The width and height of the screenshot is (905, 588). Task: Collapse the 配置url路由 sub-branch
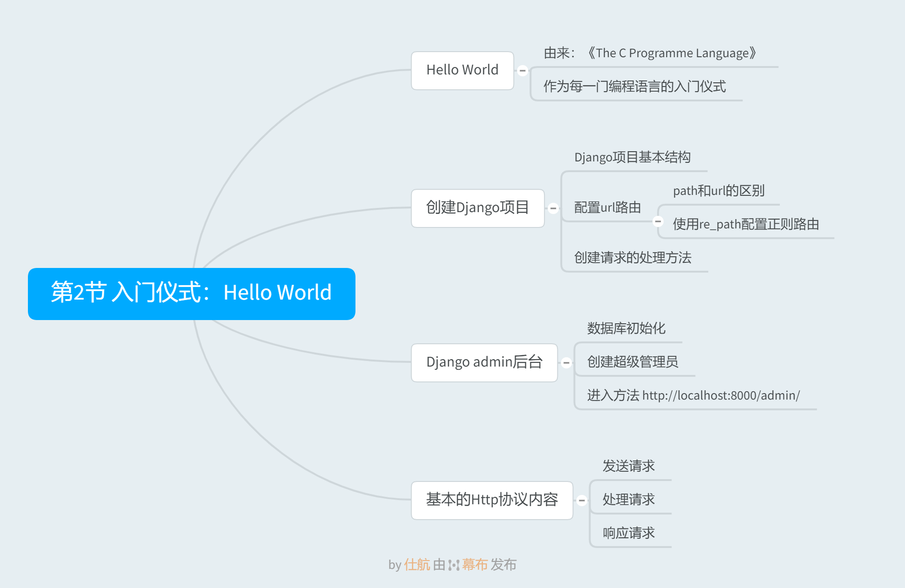pos(658,221)
